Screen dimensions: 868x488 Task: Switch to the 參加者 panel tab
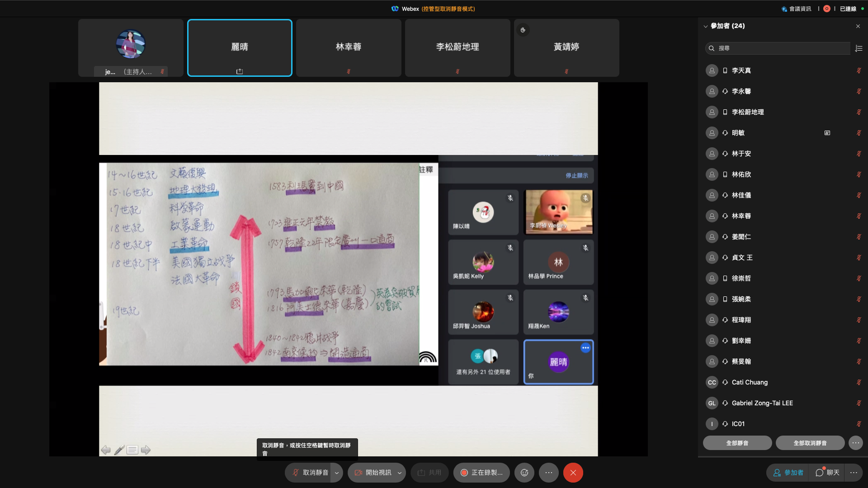[x=788, y=473]
